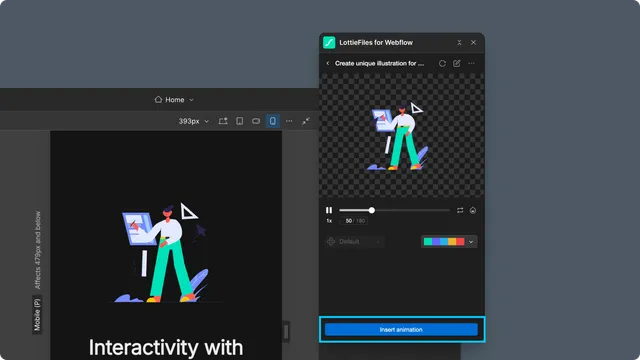Open the edit prompt pencil icon
640x360 pixels.
point(457,63)
